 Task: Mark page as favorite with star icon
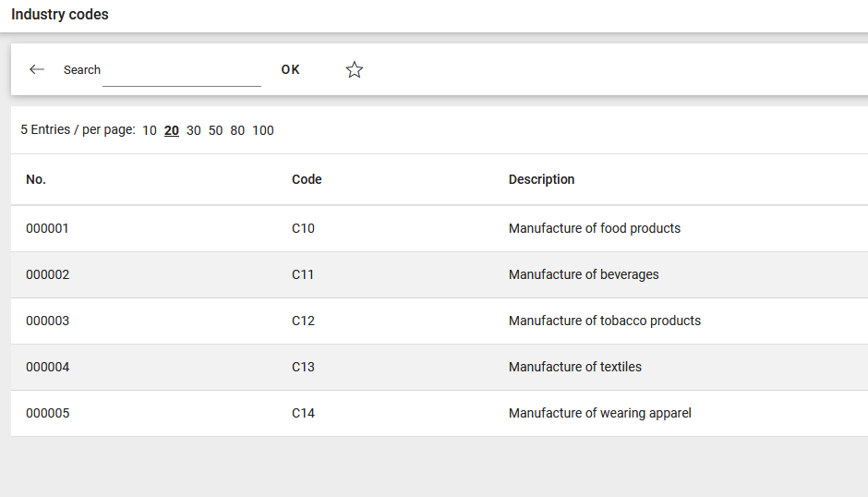tap(355, 69)
